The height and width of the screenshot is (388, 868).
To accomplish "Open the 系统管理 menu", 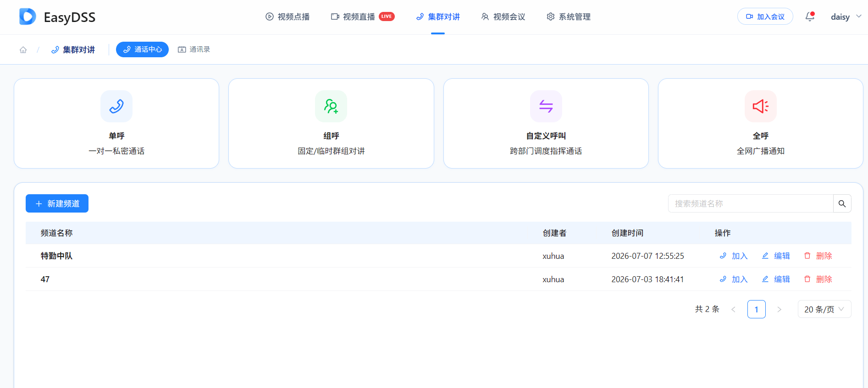I will coord(569,17).
